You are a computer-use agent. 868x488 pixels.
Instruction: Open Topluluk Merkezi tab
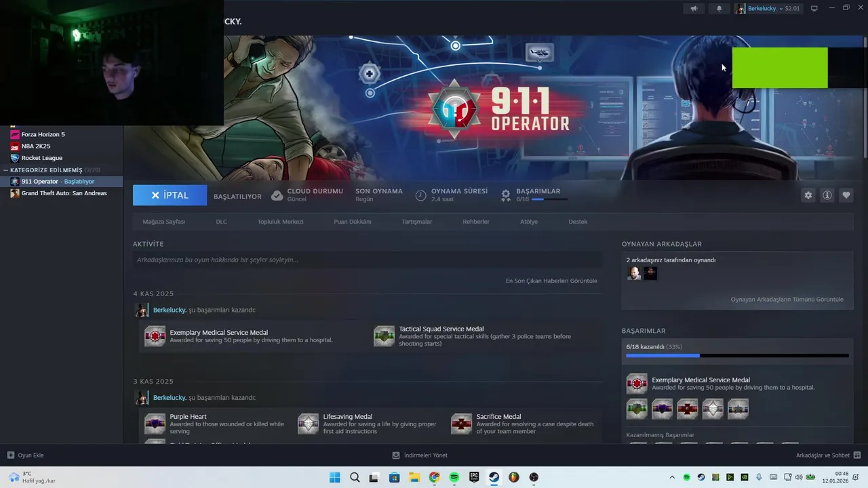point(280,222)
